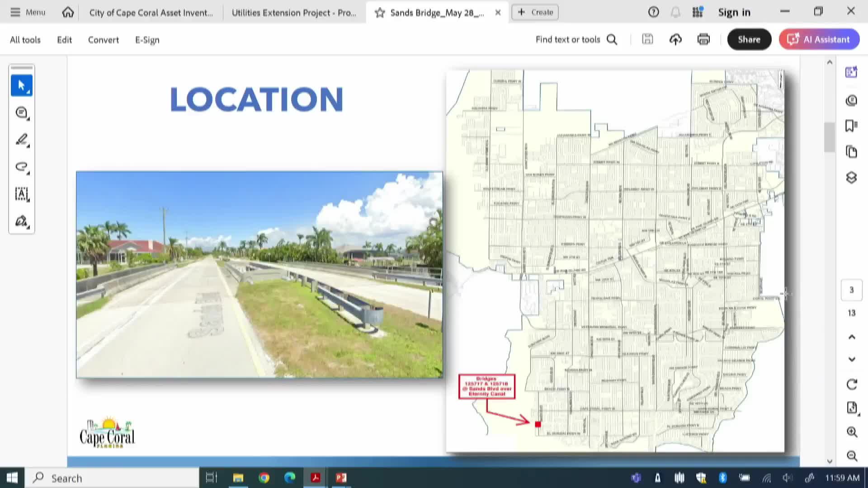Star the Sands Bridge document tab
Screen dimensions: 868x488
pyautogui.click(x=380, y=13)
